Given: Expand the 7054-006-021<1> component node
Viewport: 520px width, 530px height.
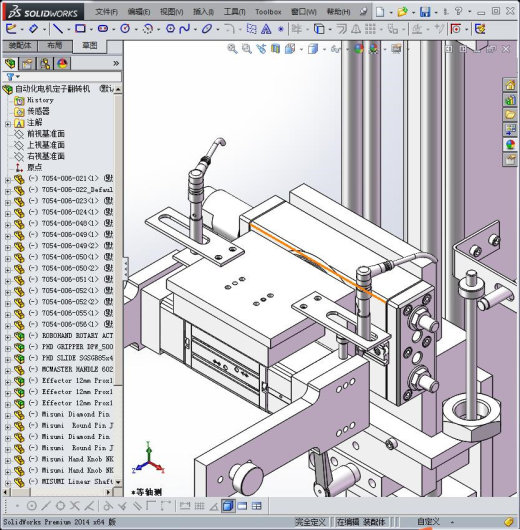Looking at the screenshot, I should tap(8, 180).
